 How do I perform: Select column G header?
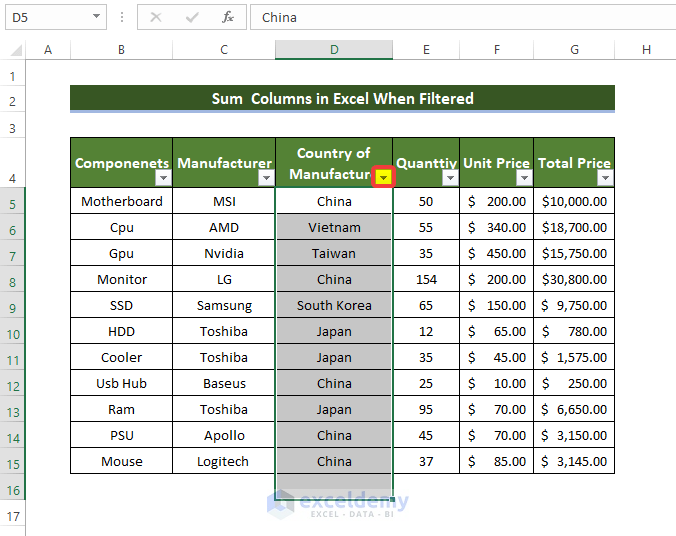tap(574, 50)
